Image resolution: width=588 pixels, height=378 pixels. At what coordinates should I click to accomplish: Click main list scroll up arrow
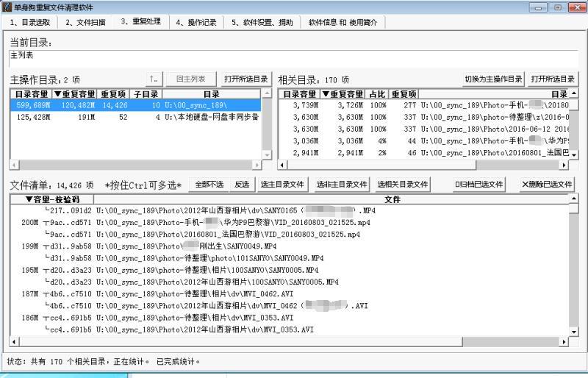(267, 93)
